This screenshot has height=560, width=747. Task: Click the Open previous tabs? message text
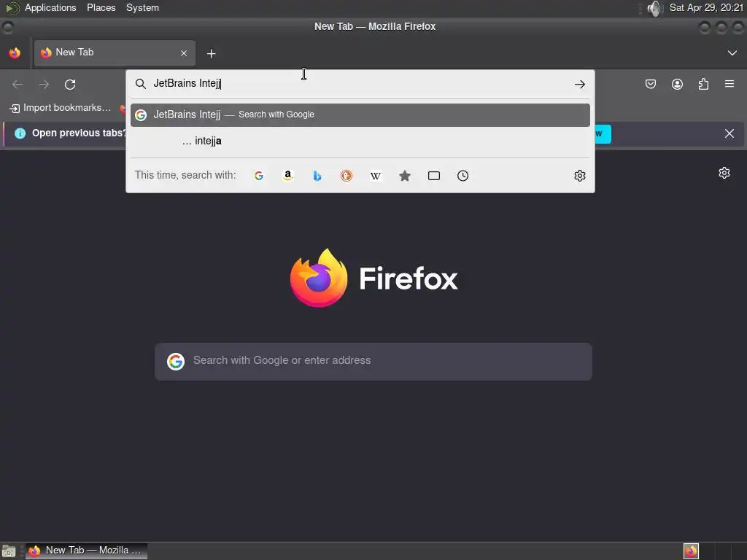point(80,133)
